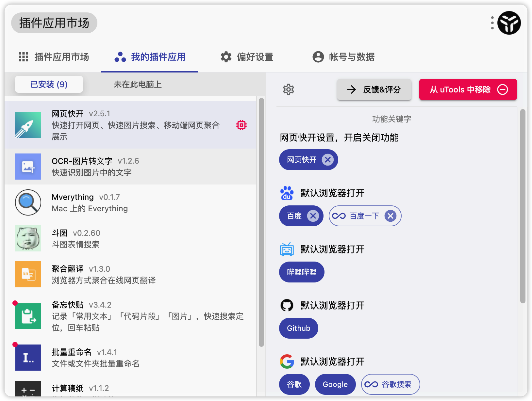
Task: Click the 斗图 meme face icon
Action: click(x=28, y=238)
